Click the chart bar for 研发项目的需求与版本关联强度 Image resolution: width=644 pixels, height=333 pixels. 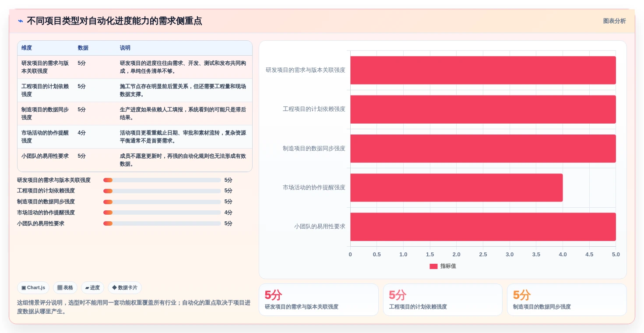[483, 70]
